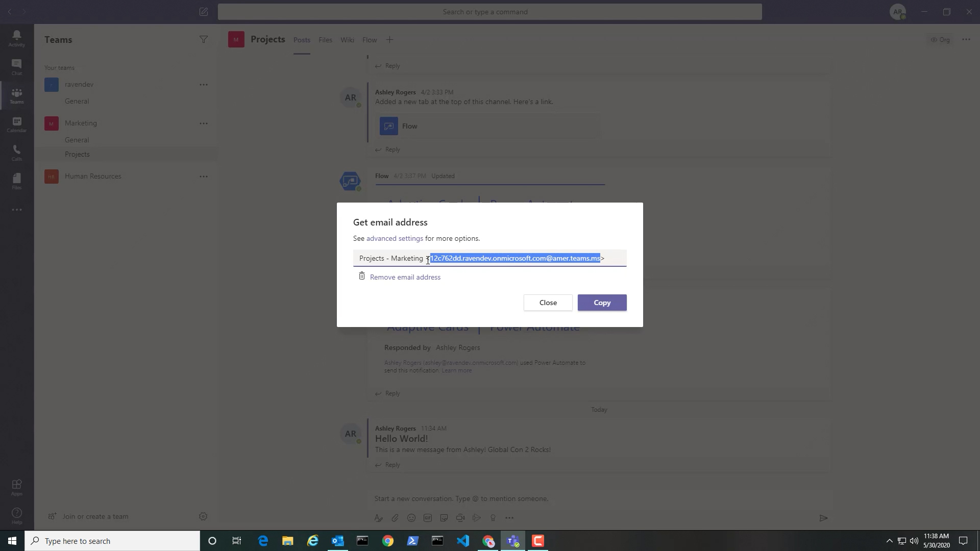Open advanced settings link

pos(395,238)
